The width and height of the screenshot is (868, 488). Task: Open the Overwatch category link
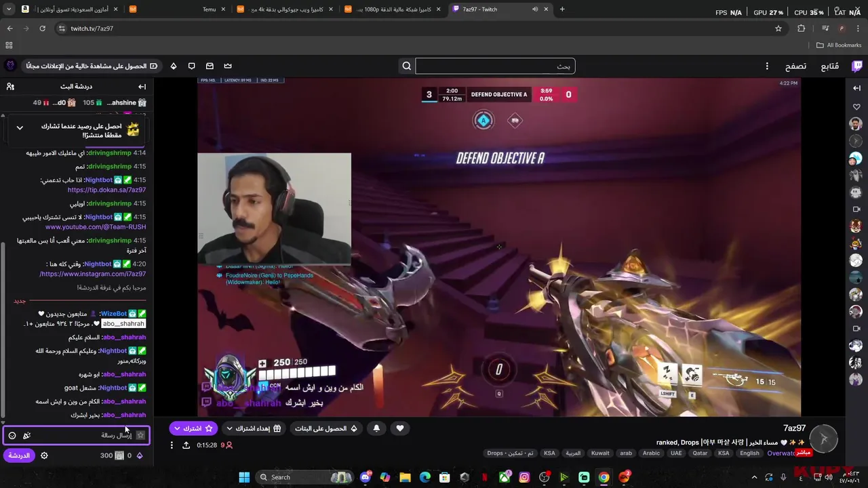click(780, 453)
